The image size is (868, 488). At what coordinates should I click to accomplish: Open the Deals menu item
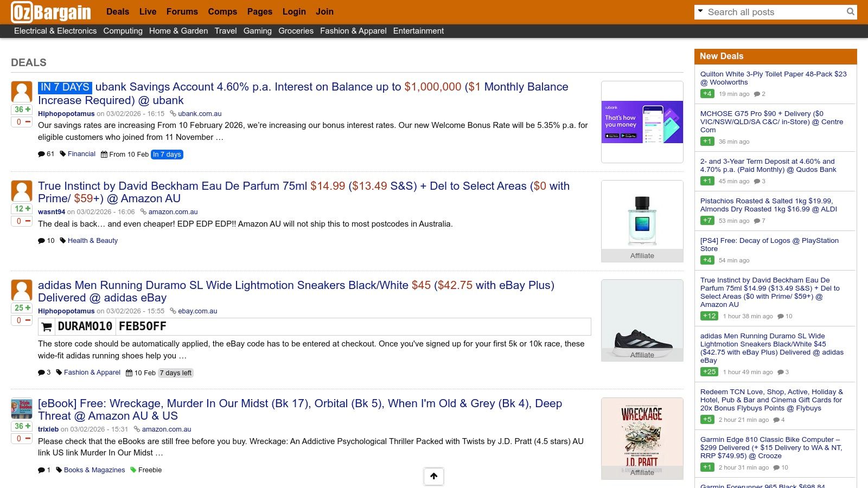(x=118, y=11)
